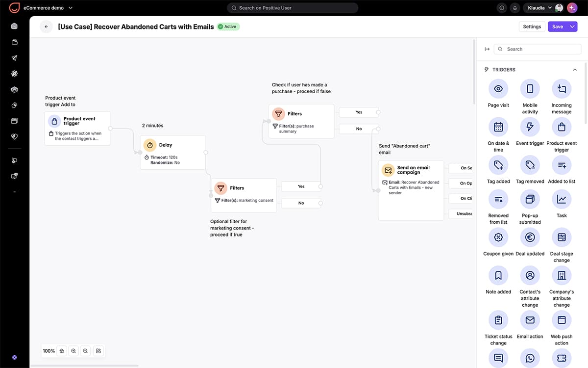Screen dimensions: 588x368
Task: Click the Search on Positive User field
Action: click(x=293, y=8)
